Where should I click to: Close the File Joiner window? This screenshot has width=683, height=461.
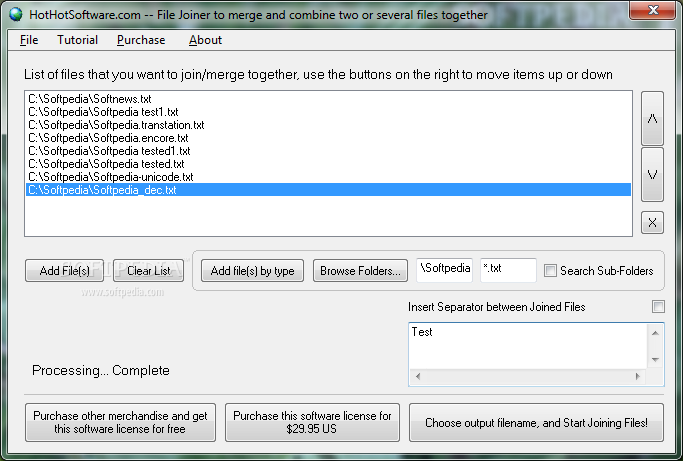652,10
